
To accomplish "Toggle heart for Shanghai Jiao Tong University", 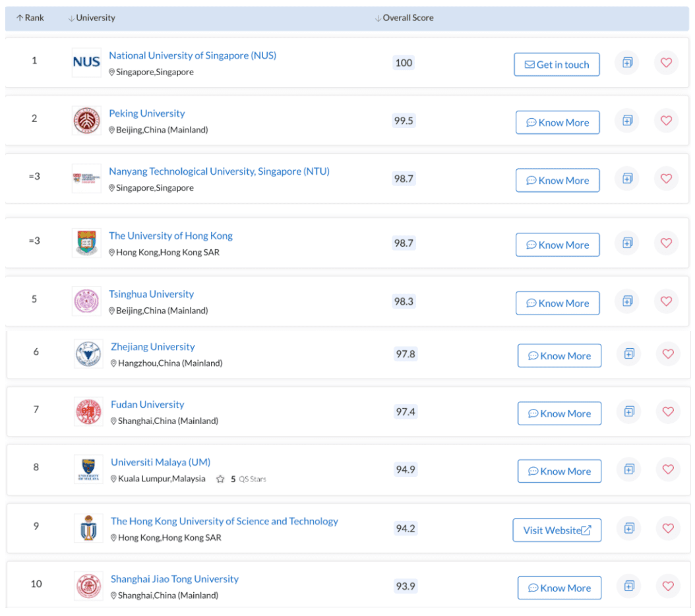I will (668, 586).
